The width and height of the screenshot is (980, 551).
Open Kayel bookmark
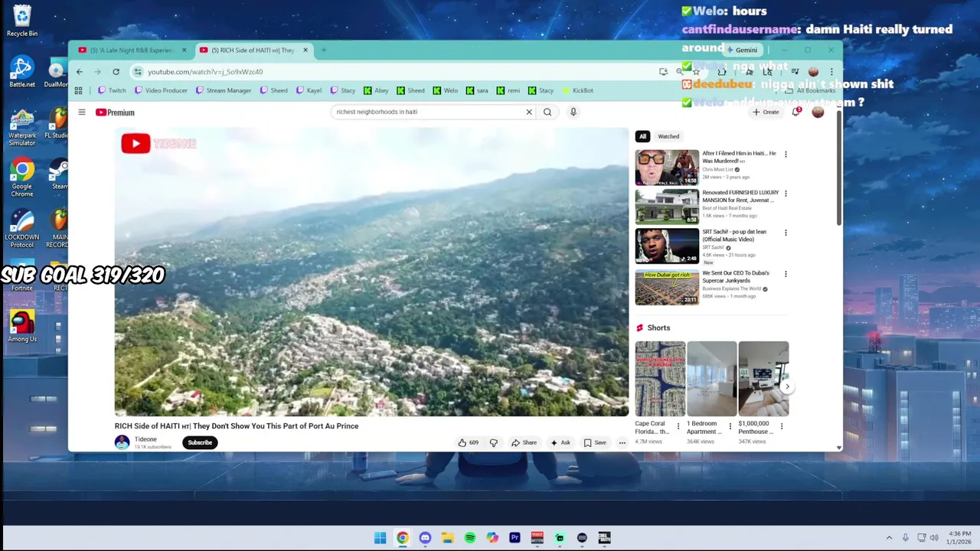[x=309, y=90]
